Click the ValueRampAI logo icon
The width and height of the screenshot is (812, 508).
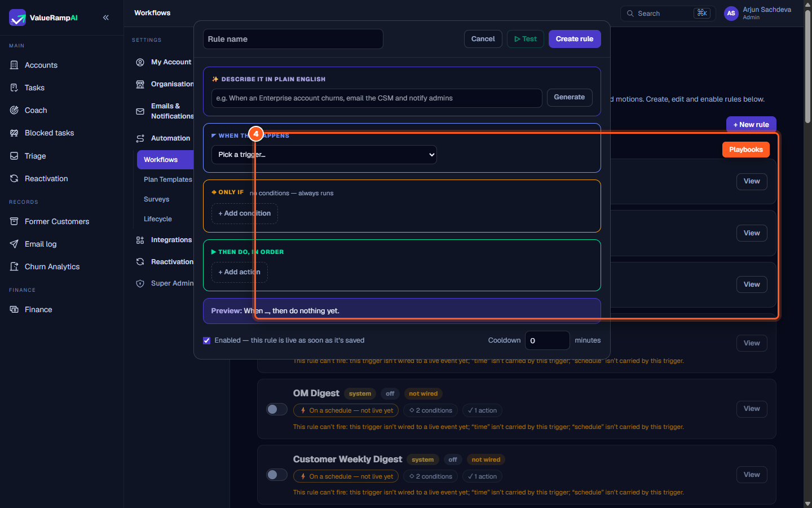point(17,17)
